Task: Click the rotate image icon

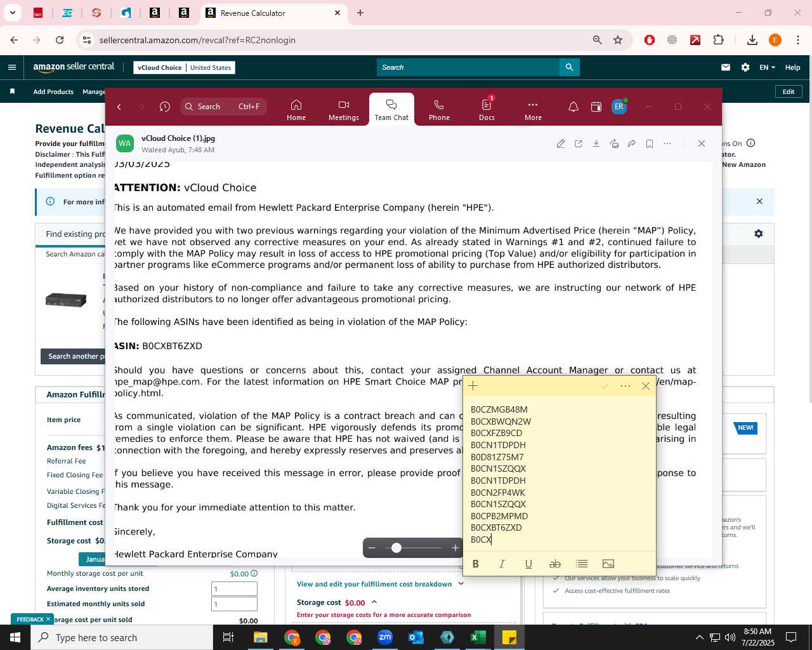Action: (614, 143)
